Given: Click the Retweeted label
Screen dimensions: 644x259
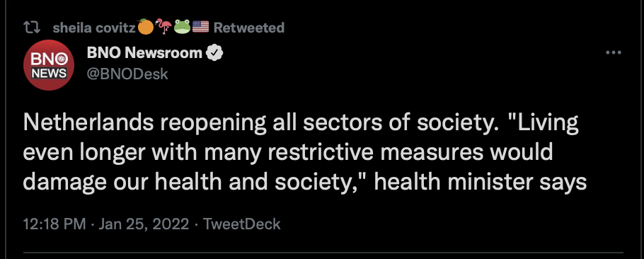Looking at the screenshot, I should pyautogui.click(x=249, y=28).
